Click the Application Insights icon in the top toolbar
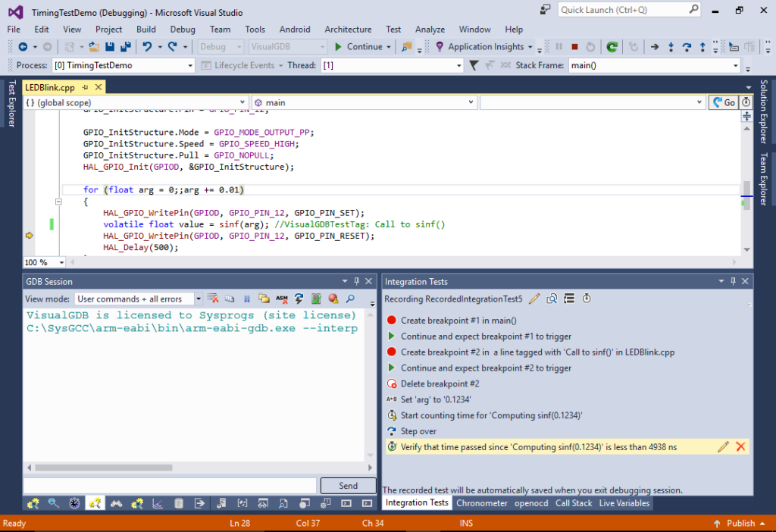776x532 pixels. coord(440,46)
